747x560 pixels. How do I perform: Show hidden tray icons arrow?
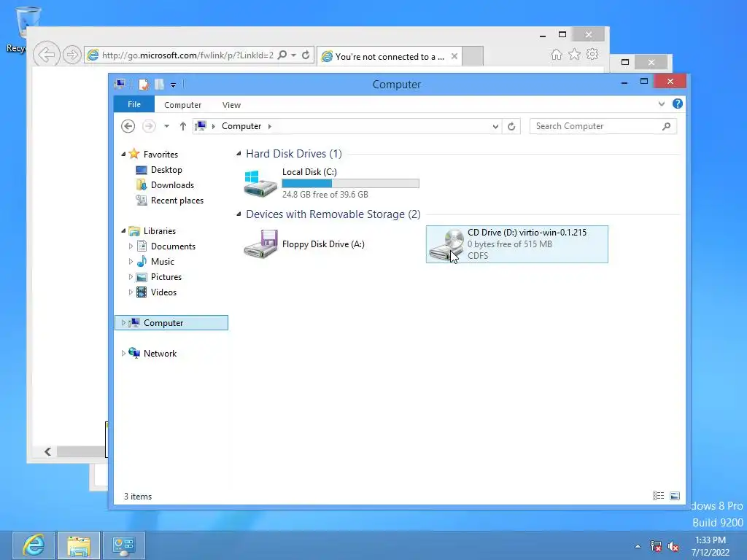click(x=638, y=547)
